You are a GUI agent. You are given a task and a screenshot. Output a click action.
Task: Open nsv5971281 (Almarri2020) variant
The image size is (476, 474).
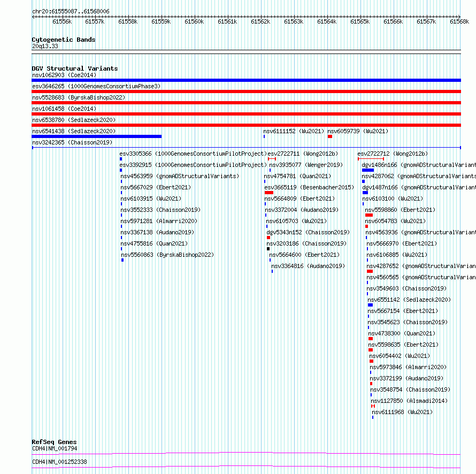click(159, 221)
